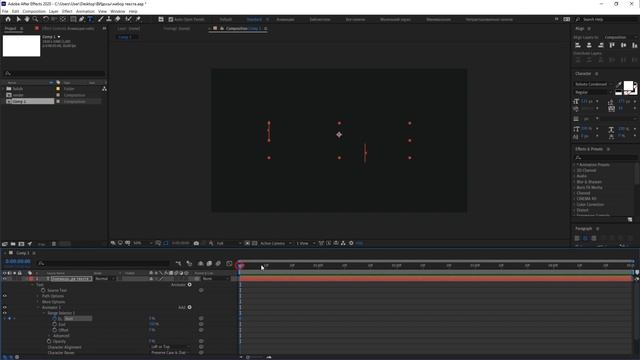This screenshot has height=360, width=640.
Task: Select the Pen tool
Action: pos(82,19)
